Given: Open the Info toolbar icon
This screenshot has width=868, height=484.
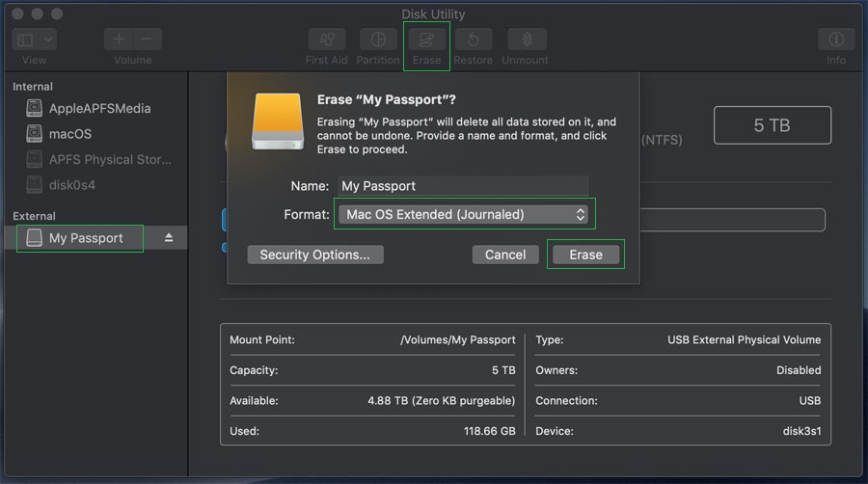Looking at the screenshot, I should click(x=836, y=40).
